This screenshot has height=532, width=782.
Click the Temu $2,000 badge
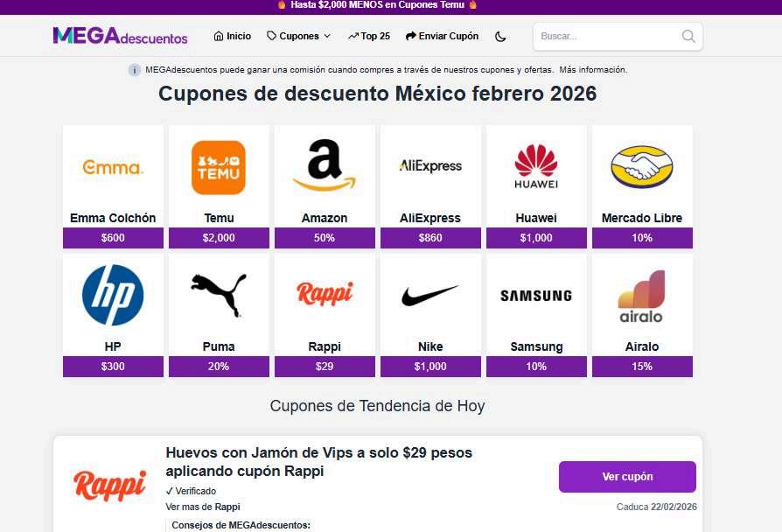pyautogui.click(x=219, y=238)
